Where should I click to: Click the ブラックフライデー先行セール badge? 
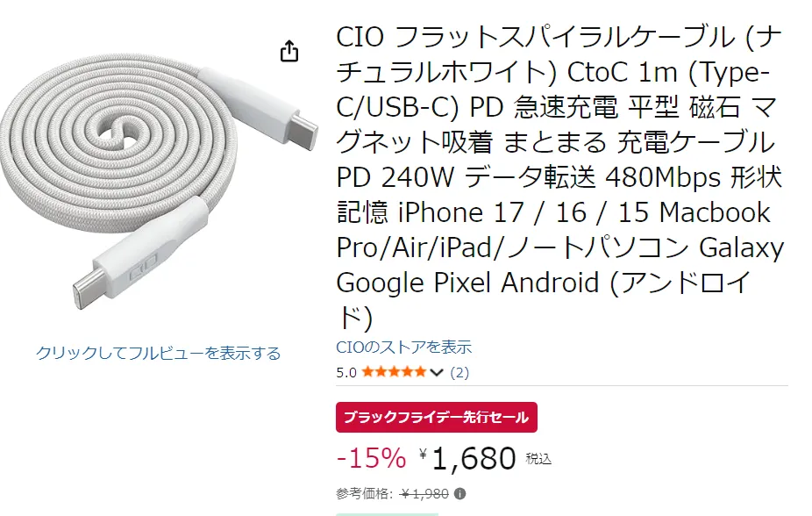437,418
